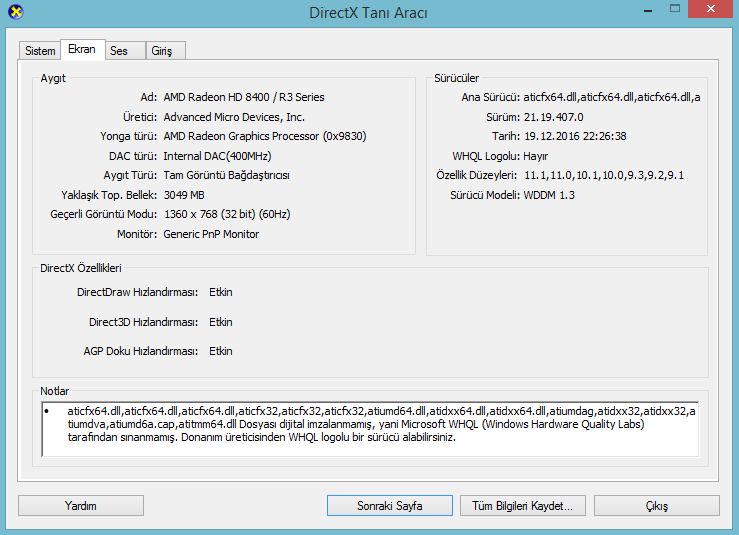The height and width of the screenshot is (535, 739).
Task: Click the AGP Doku Hızlandırması Etkin value
Action: 221,351
